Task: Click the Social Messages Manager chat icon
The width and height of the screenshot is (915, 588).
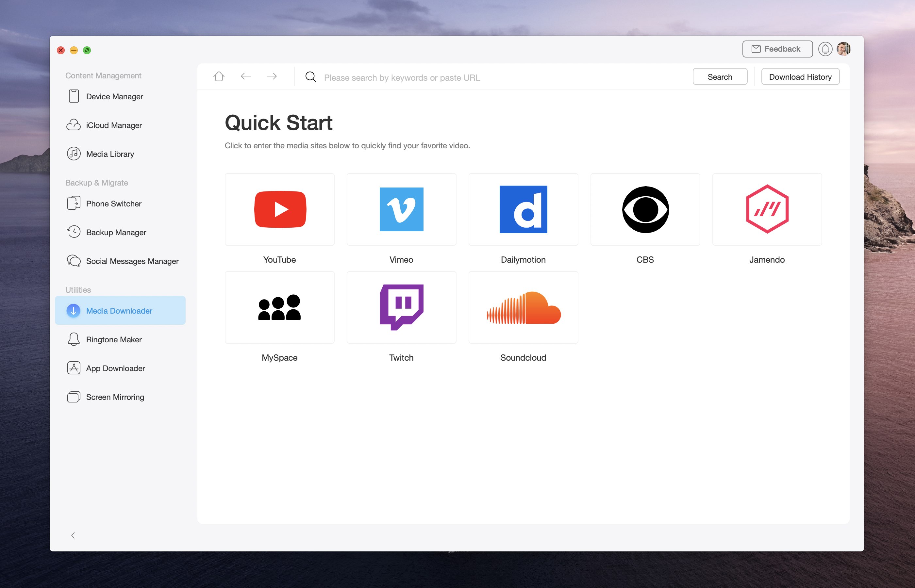Action: tap(74, 260)
